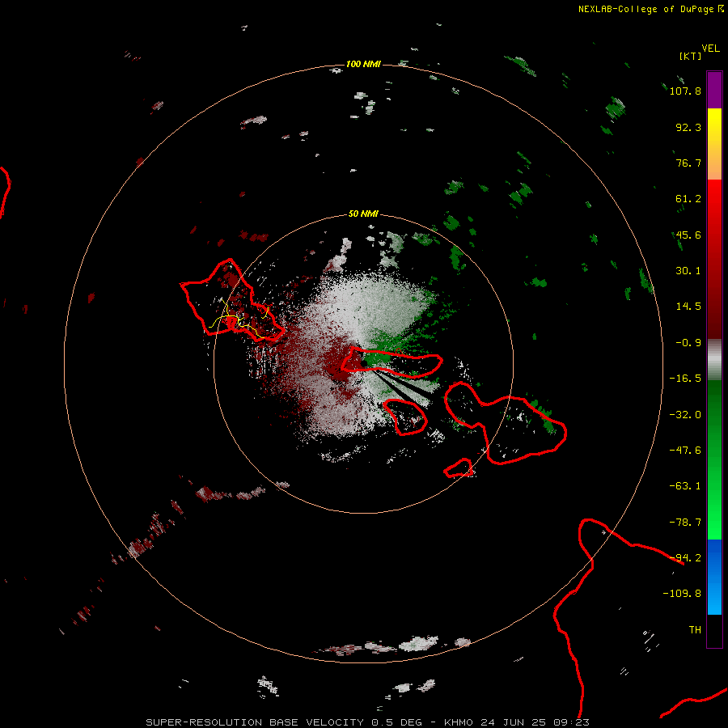Click the VEL legend heading
728x728 pixels.
(x=710, y=49)
